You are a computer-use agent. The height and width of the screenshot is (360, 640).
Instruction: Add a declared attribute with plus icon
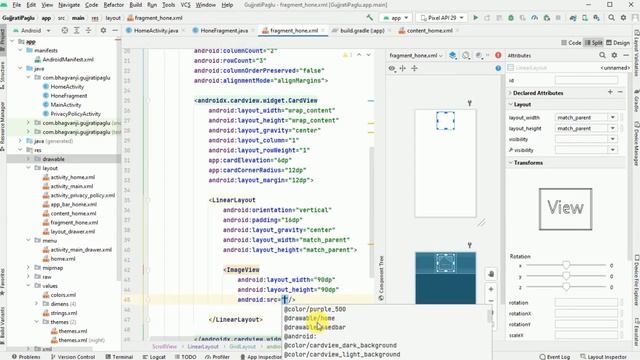click(x=610, y=92)
